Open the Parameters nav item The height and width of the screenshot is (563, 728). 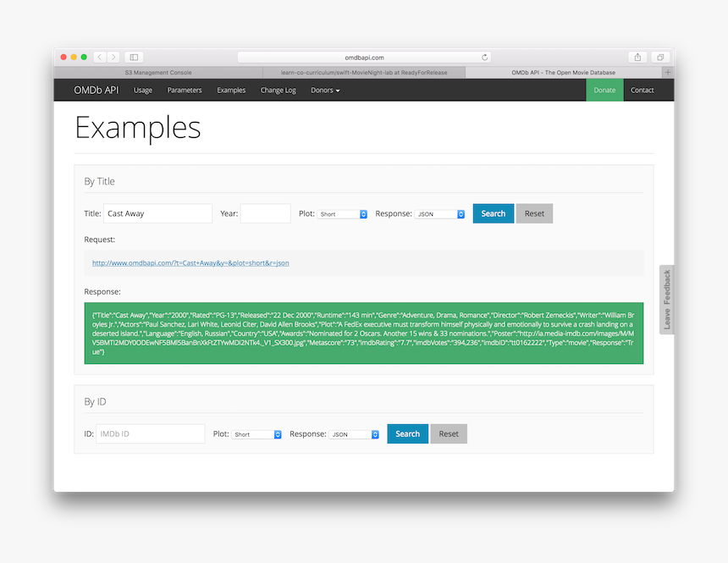(185, 90)
